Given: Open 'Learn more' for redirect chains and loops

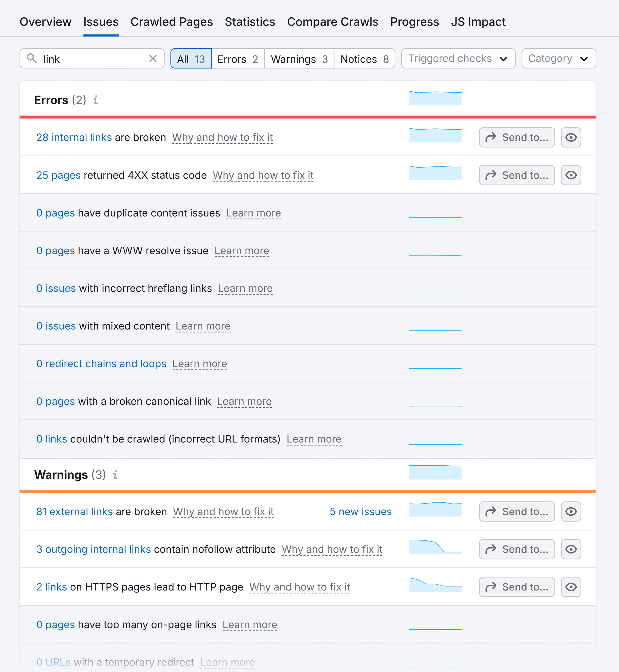Looking at the screenshot, I should click(200, 364).
